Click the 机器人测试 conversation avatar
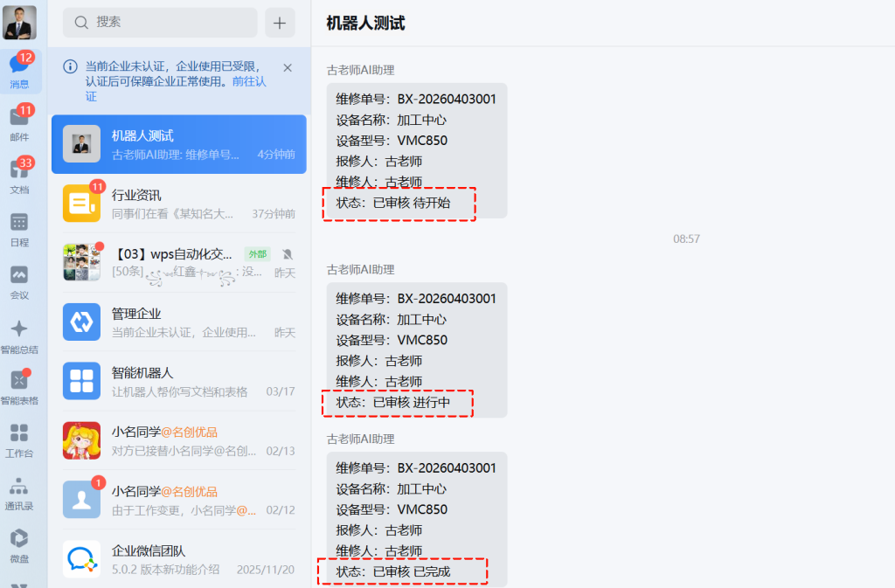The image size is (895, 588). click(81, 144)
